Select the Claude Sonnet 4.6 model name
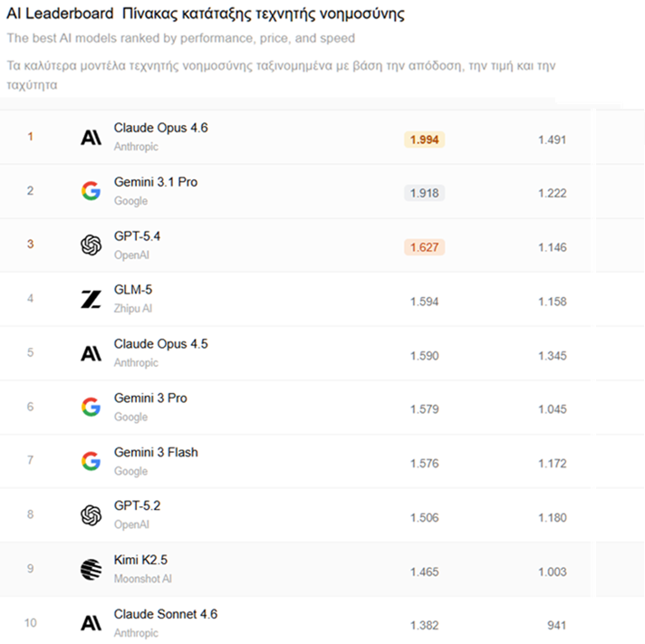645x644 pixels. point(165,614)
